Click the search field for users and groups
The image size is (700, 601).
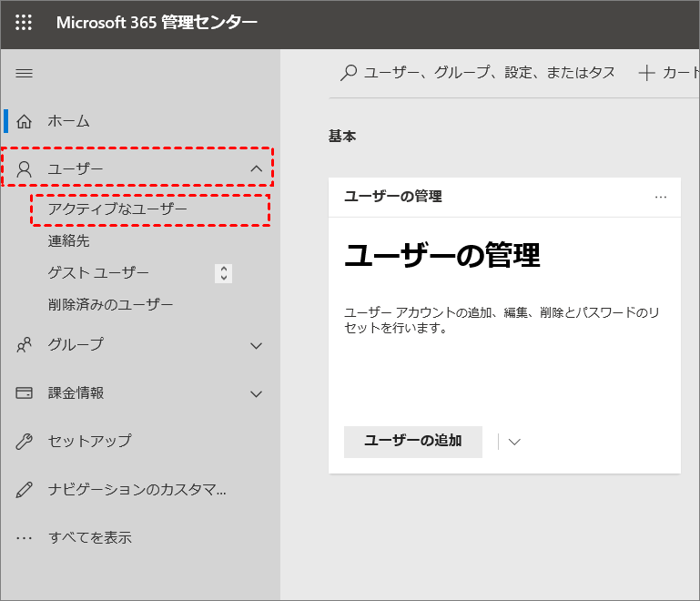coord(490,73)
